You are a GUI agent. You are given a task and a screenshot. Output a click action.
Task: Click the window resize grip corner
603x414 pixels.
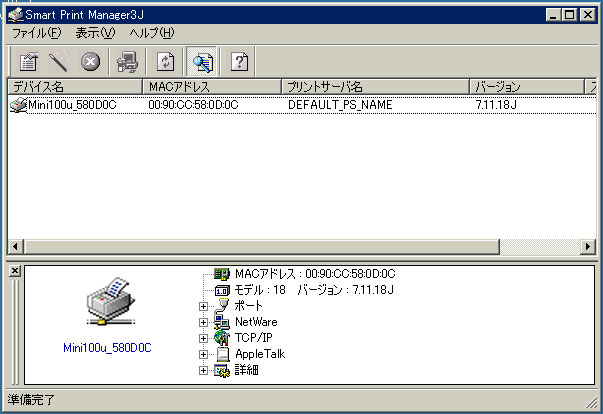click(x=591, y=402)
